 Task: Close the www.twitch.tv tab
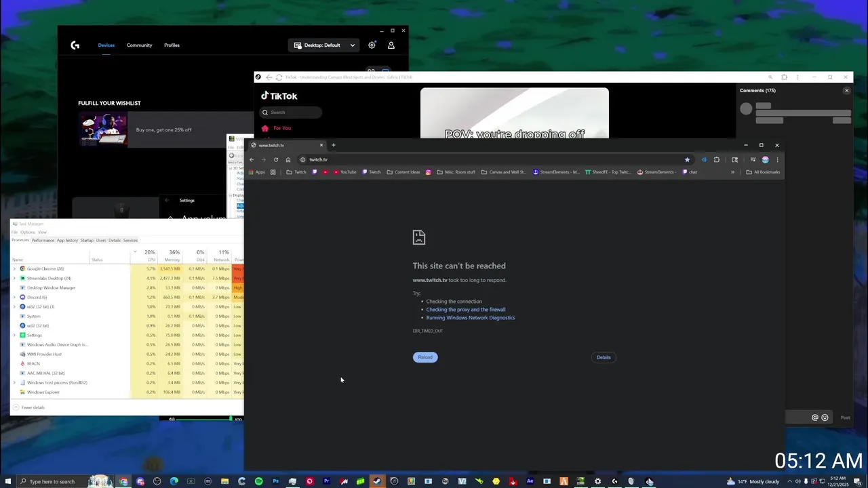click(x=321, y=145)
